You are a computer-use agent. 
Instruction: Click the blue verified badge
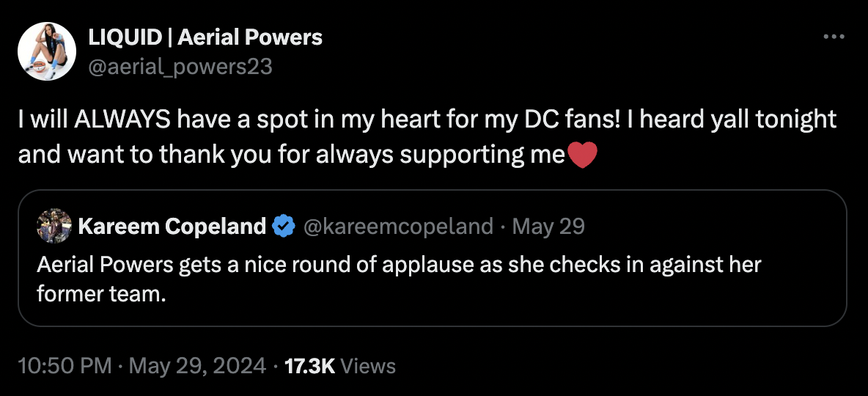point(283,227)
